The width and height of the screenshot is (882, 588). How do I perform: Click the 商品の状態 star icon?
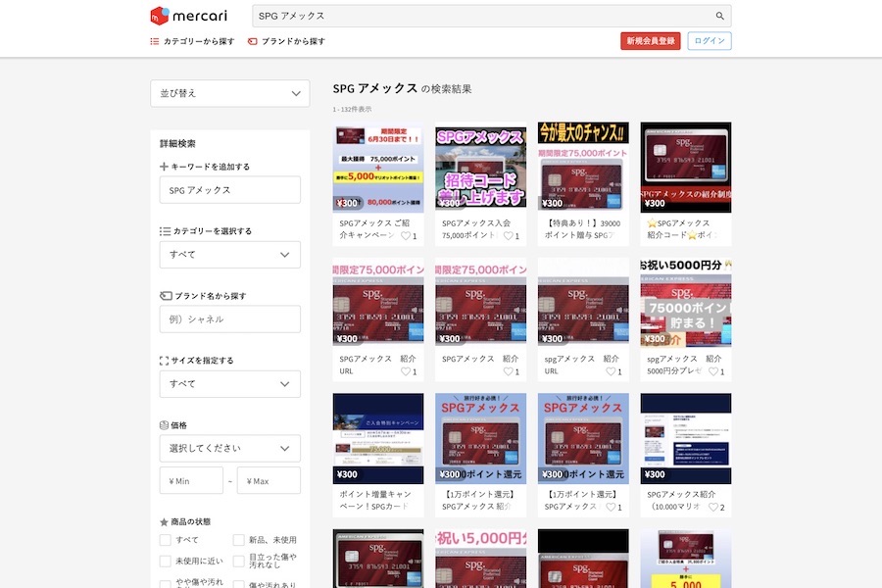click(x=165, y=522)
